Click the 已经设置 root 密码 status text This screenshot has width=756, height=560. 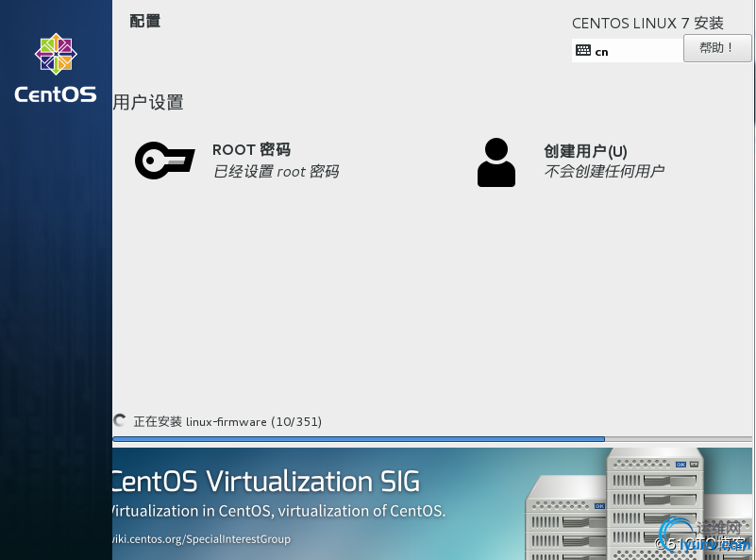(276, 172)
